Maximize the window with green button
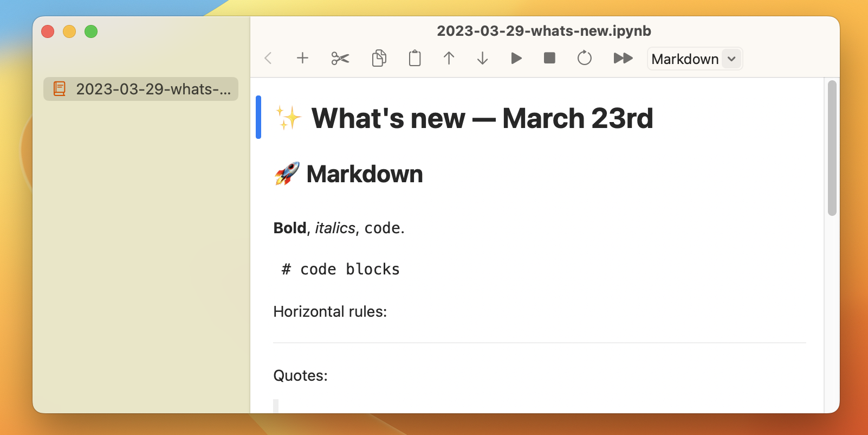Screen dimensions: 868x435 (x=91, y=31)
